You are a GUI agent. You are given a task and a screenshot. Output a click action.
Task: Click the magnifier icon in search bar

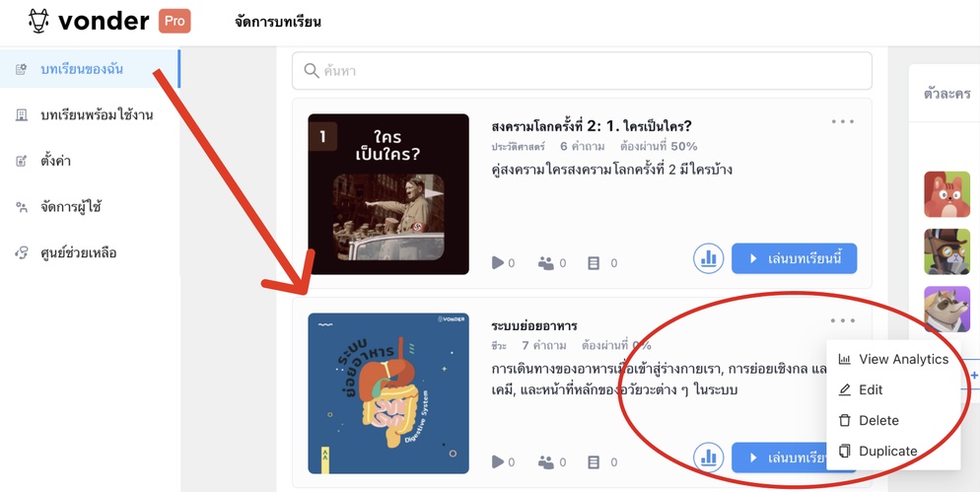click(x=312, y=71)
